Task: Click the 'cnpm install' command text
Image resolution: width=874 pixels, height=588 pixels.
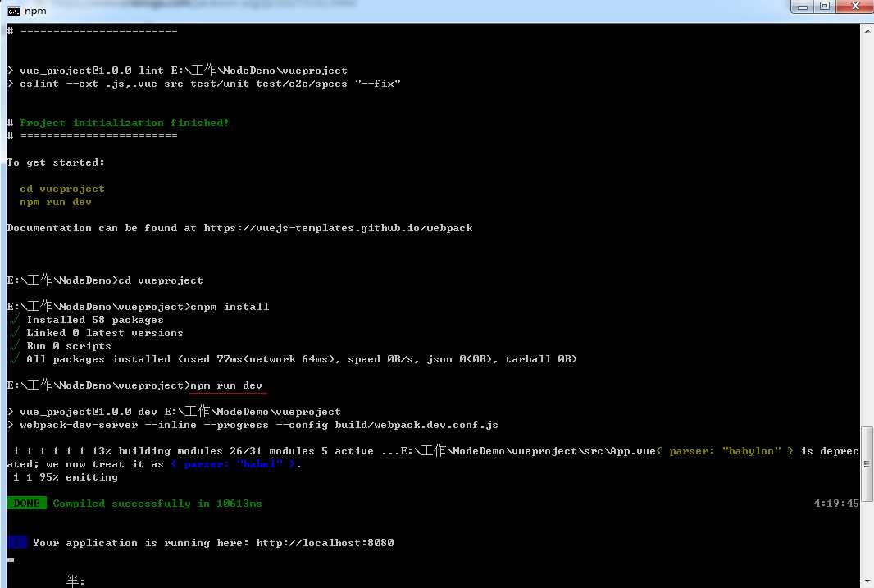Action: tap(230, 307)
